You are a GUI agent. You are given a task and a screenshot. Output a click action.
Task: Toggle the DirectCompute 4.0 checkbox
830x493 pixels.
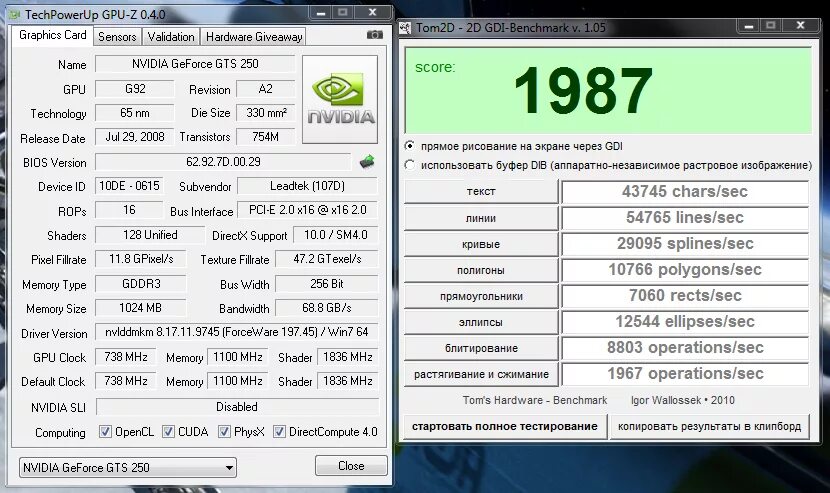pyautogui.click(x=279, y=432)
